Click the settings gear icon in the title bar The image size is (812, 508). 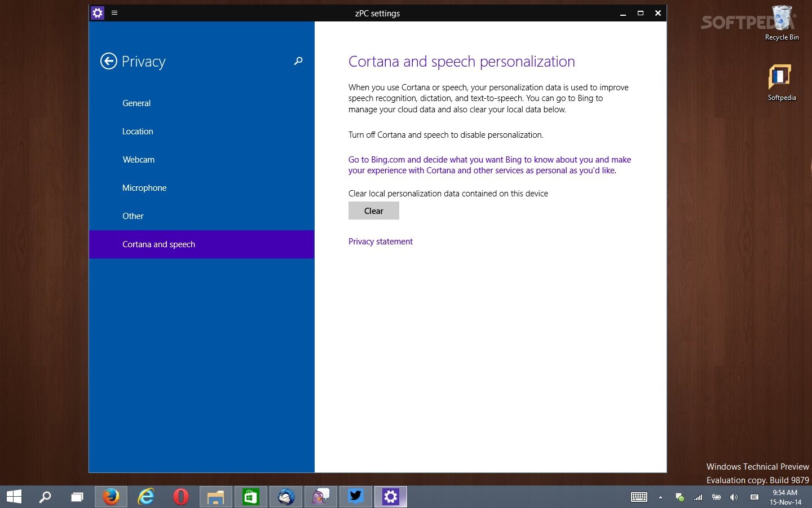click(x=98, y=12)
